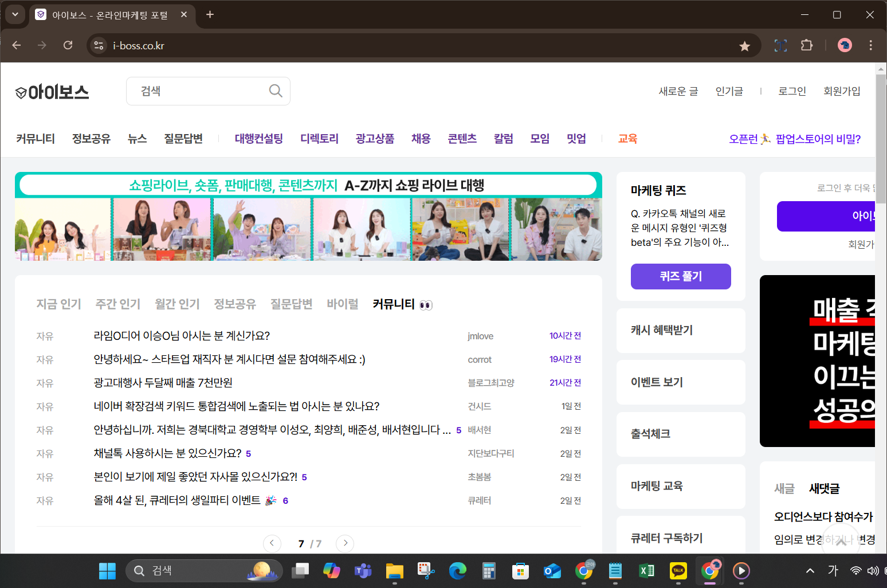This screenshot has height=588, width=887.
Task: Click the page reload icon
Action: pyautogui.click(x=68, y=45)
